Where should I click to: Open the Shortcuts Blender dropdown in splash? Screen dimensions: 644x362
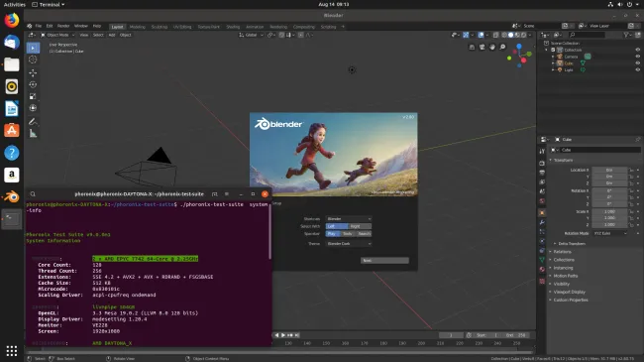349,219
